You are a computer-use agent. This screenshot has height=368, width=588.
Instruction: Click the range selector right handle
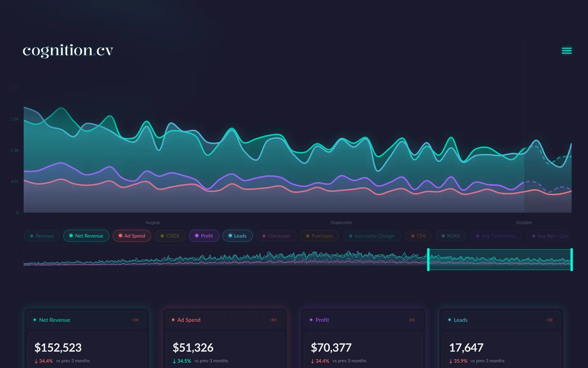(x=572, y=260)
